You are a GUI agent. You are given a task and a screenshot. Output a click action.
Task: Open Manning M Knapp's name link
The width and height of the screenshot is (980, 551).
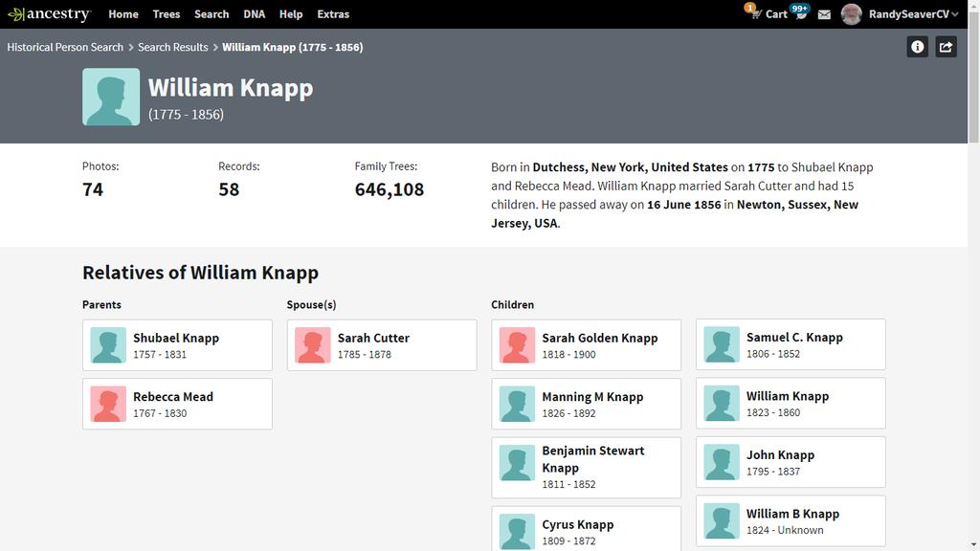click(592, 397)
